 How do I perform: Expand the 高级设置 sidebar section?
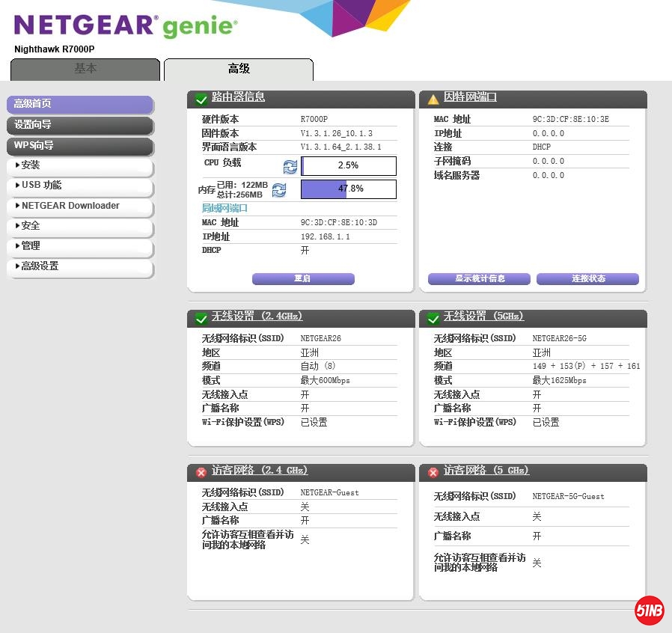(79, 266)
